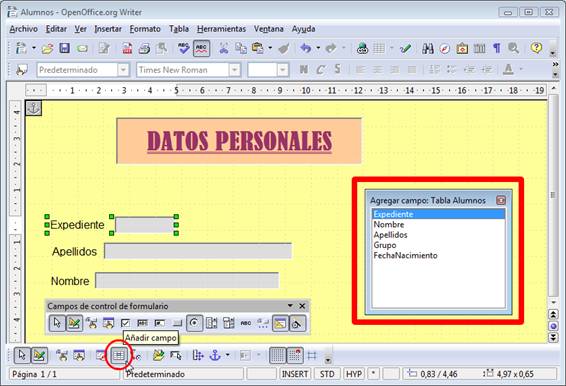Open the anchor options dropdown arrow
Screen dimensions: 566x386
click(x=227, y=355)
